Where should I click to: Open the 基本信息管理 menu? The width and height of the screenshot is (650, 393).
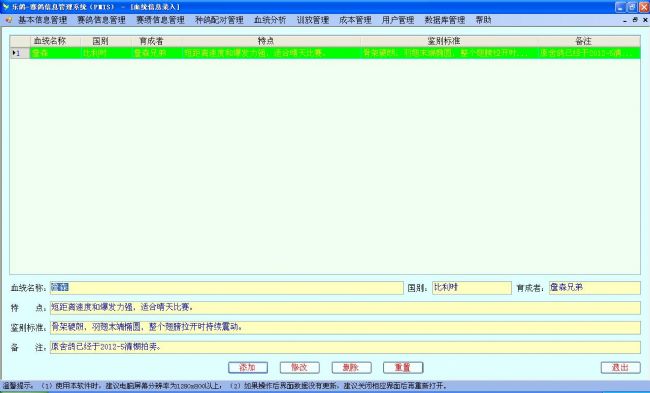(42, 20)
